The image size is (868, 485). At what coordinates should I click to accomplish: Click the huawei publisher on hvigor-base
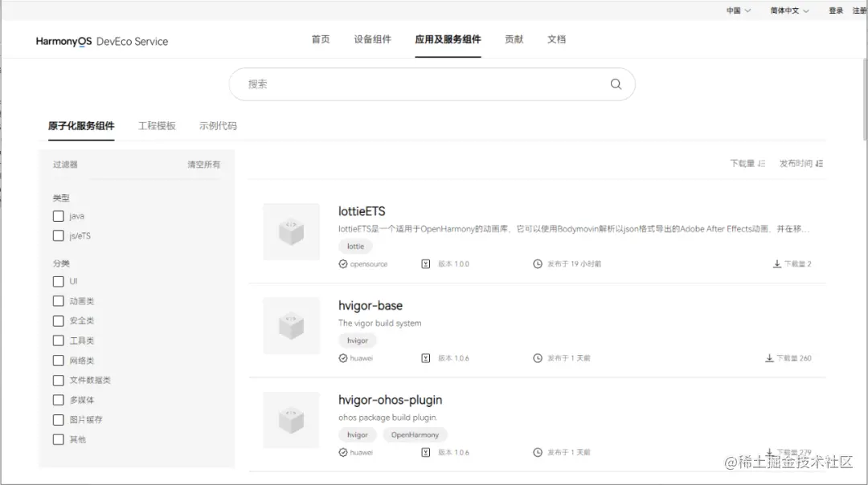362,358
